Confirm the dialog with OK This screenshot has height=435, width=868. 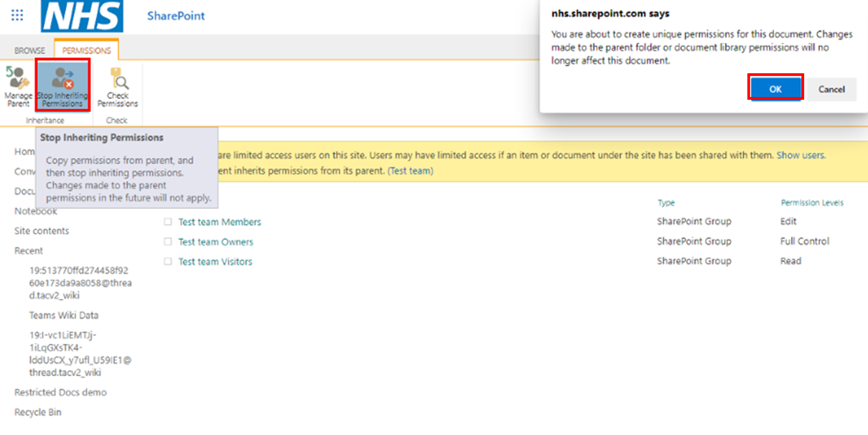pos(775,89)
